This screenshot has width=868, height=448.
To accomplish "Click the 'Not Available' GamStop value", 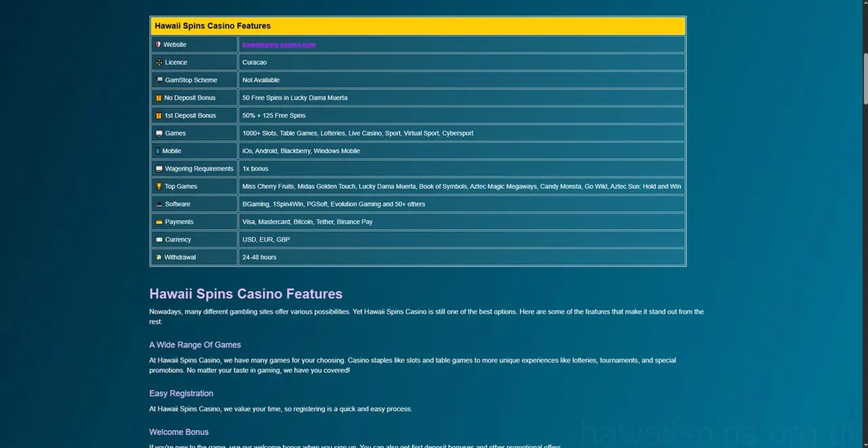I will tap(260, 80).
